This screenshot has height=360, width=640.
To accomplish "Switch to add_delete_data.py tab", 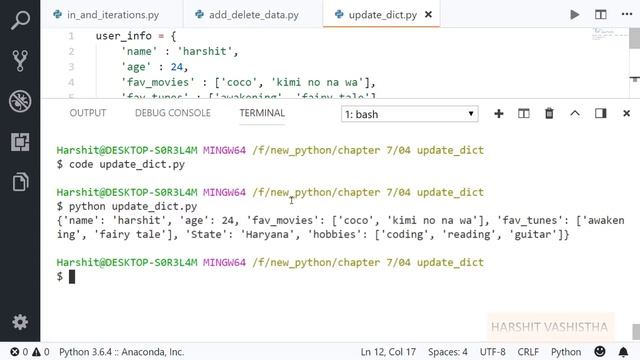I will click(253, 15).
